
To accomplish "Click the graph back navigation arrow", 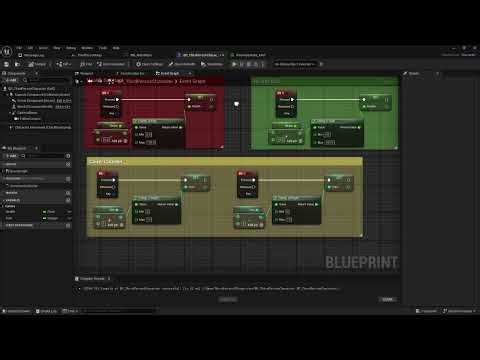I will pyautogui.click(x=90, y=81).
